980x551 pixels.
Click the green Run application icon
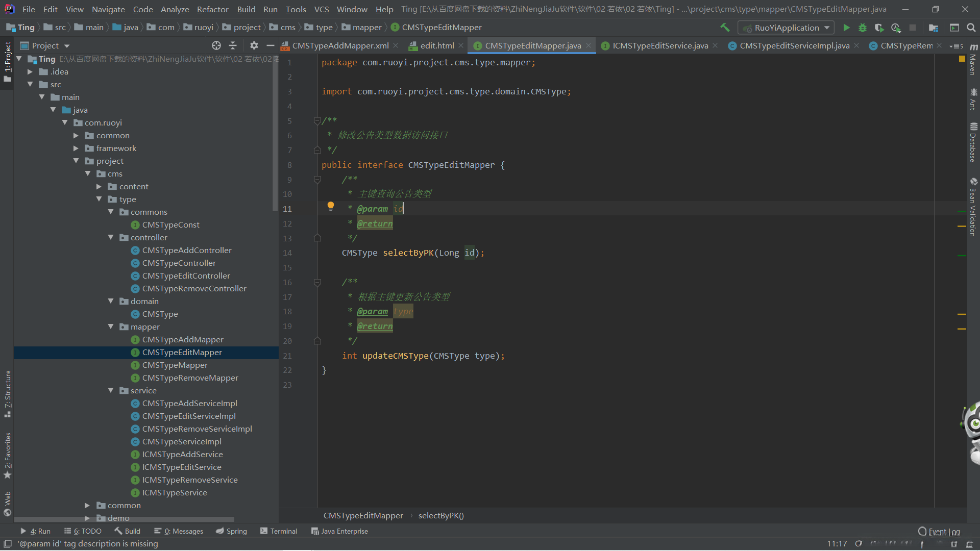[846, 28]
